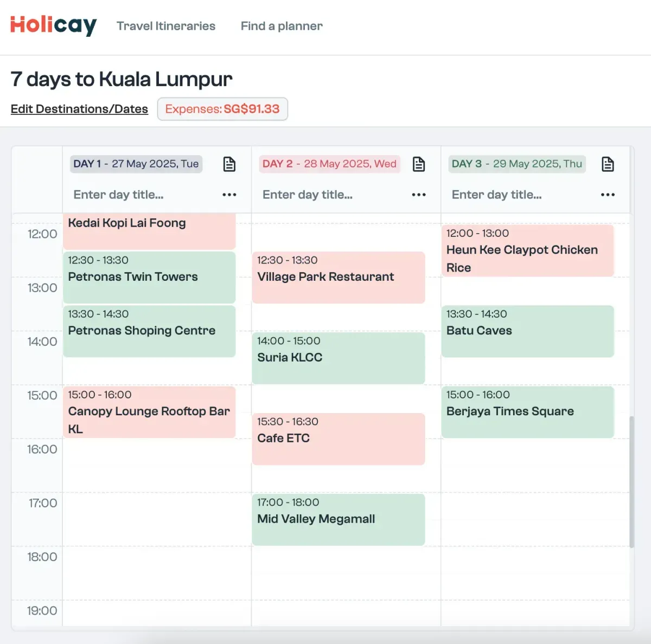Open the Heun Kee Claypot Chicken Rice event
The image size is (651, 644).
click(527, 250)
